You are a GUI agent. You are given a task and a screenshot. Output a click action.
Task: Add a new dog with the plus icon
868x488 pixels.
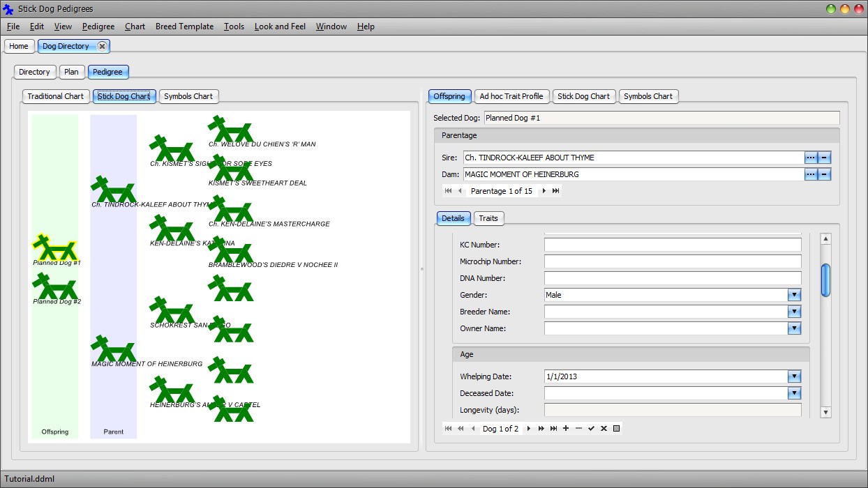(x=566, y=429)
